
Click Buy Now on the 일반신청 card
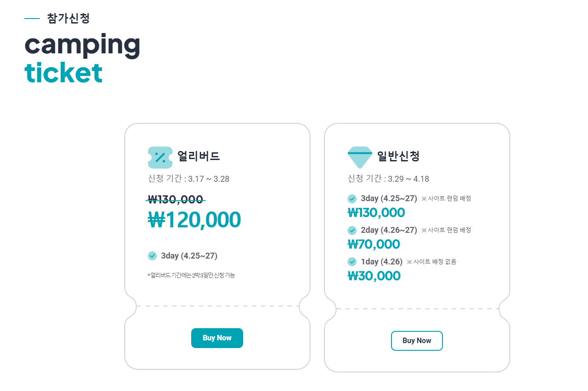click(416, 340)
